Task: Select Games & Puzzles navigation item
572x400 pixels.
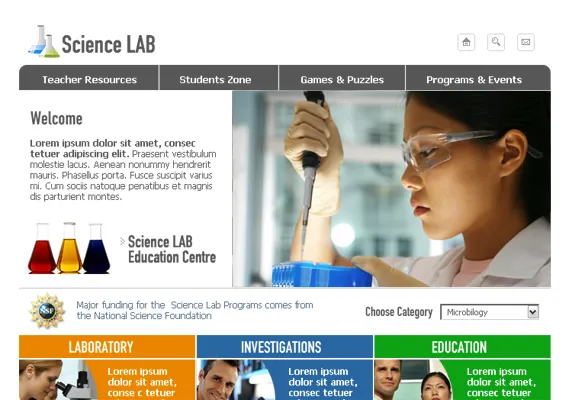Action: point(342,79)
